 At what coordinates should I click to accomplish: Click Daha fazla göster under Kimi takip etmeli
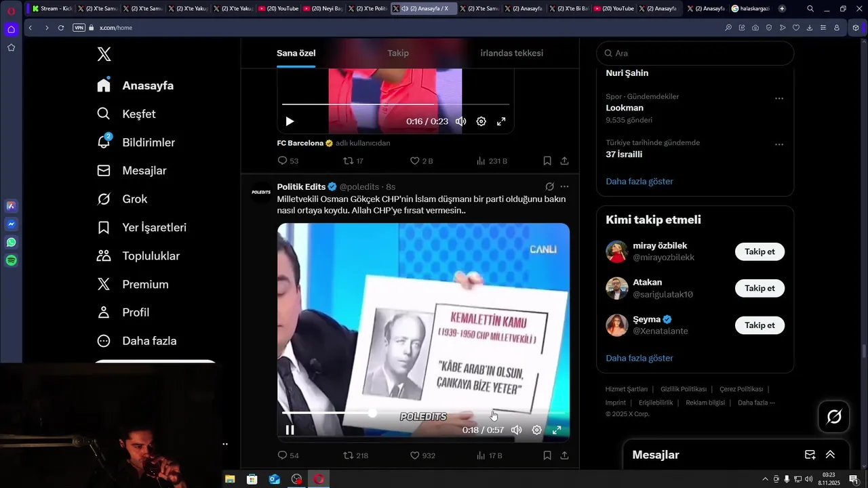(x=639, y=358)
